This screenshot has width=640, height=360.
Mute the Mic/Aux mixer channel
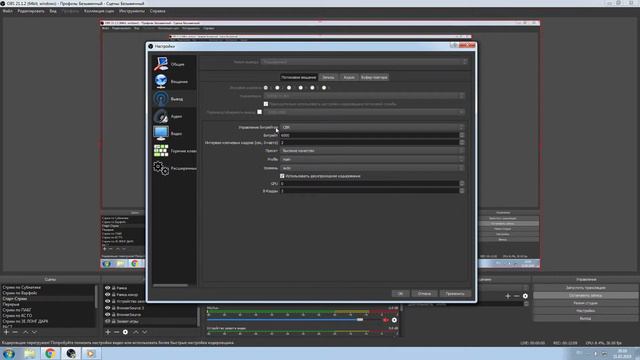coord(386,320)
